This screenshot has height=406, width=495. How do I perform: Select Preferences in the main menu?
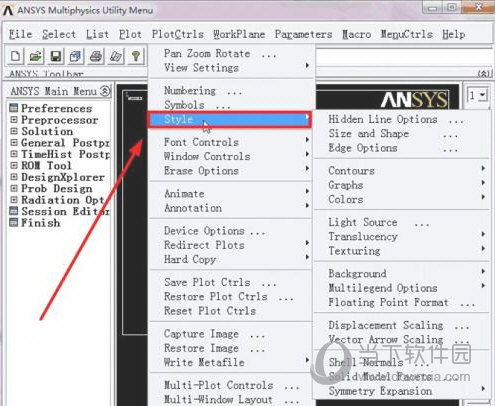(x=56, y=108)
